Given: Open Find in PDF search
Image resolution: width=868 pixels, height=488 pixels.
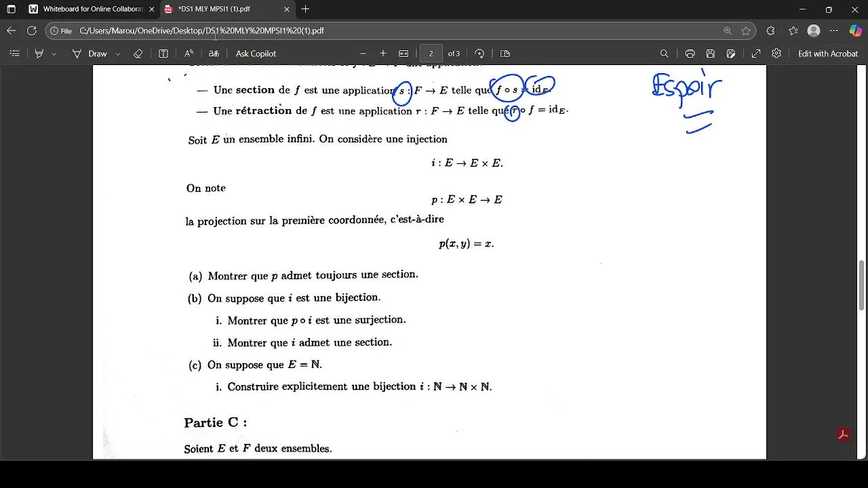Looking at the screenshot, I should tap(665, 54).
